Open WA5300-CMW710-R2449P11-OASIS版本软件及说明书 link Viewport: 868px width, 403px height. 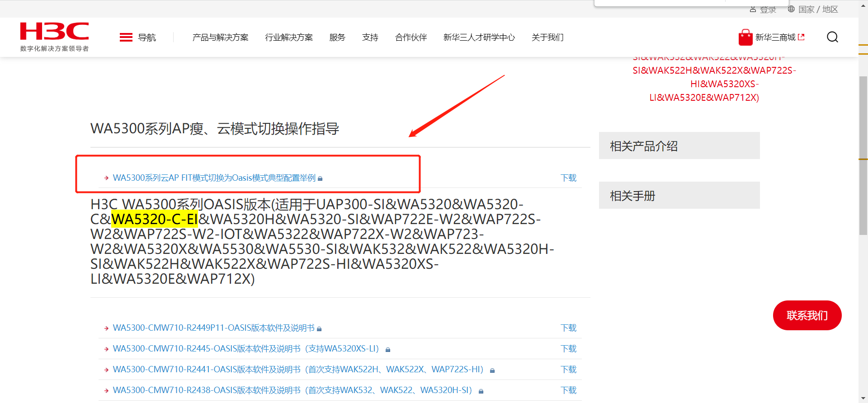coord(214,328)
